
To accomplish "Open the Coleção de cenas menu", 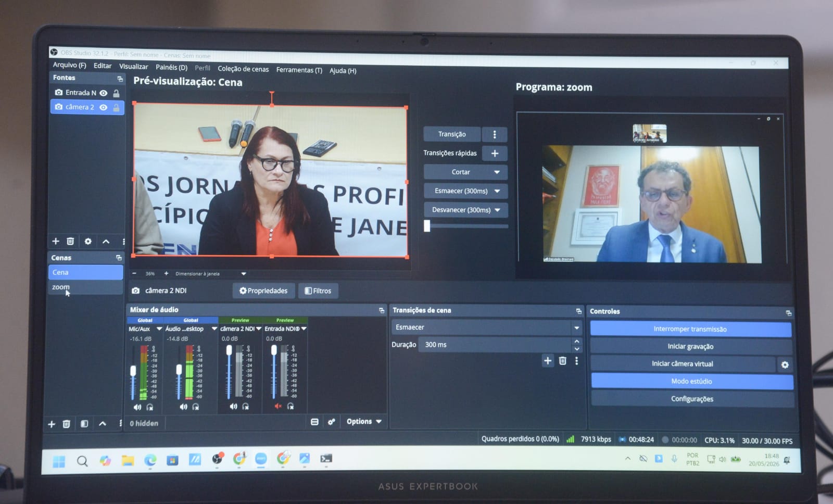I will 243,69.
